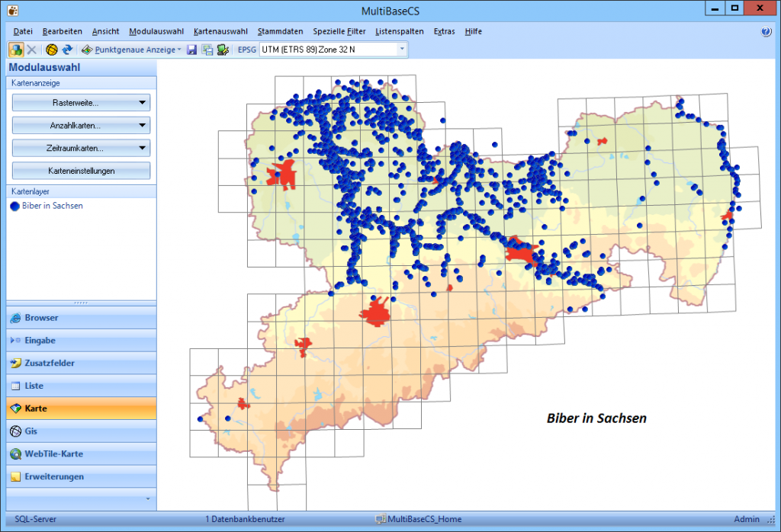
Task: Open the Hilfe menu
Action: click(473, 31)
